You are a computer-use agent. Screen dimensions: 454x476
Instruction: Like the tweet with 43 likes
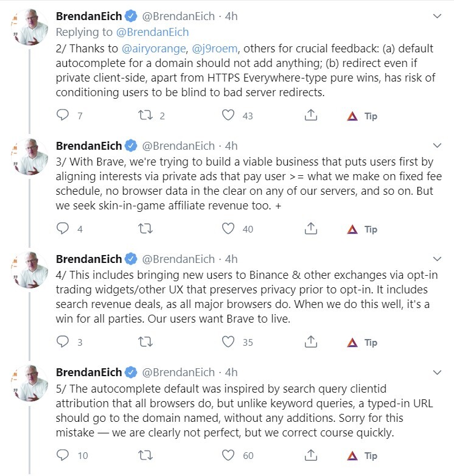(x=228, y=116)
